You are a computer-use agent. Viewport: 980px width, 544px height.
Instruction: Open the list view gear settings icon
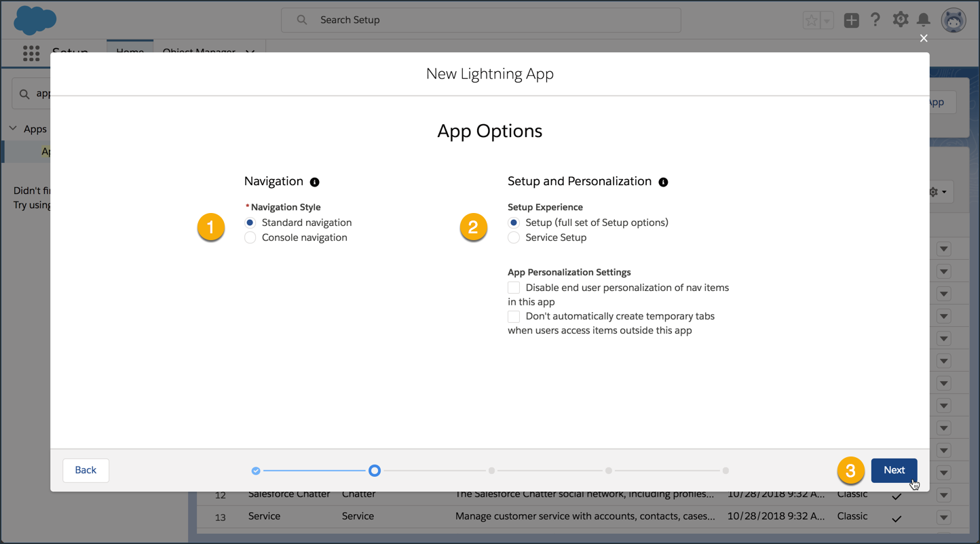point(938,192)
